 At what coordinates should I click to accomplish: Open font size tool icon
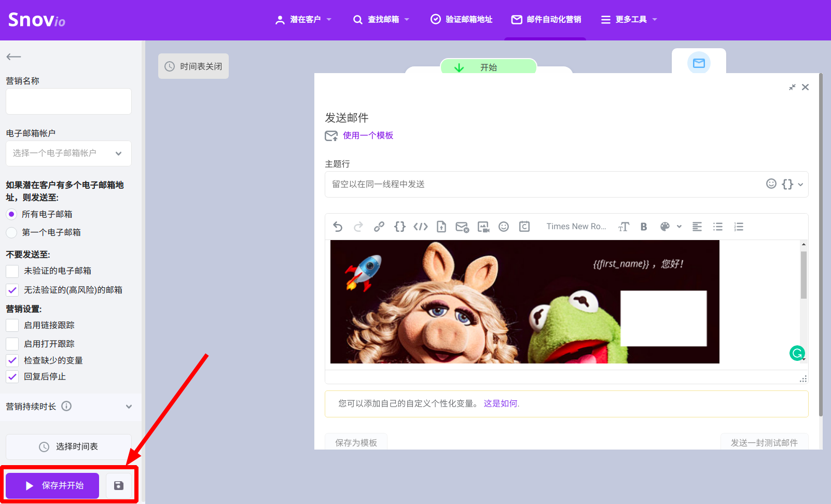pos(624,227)
